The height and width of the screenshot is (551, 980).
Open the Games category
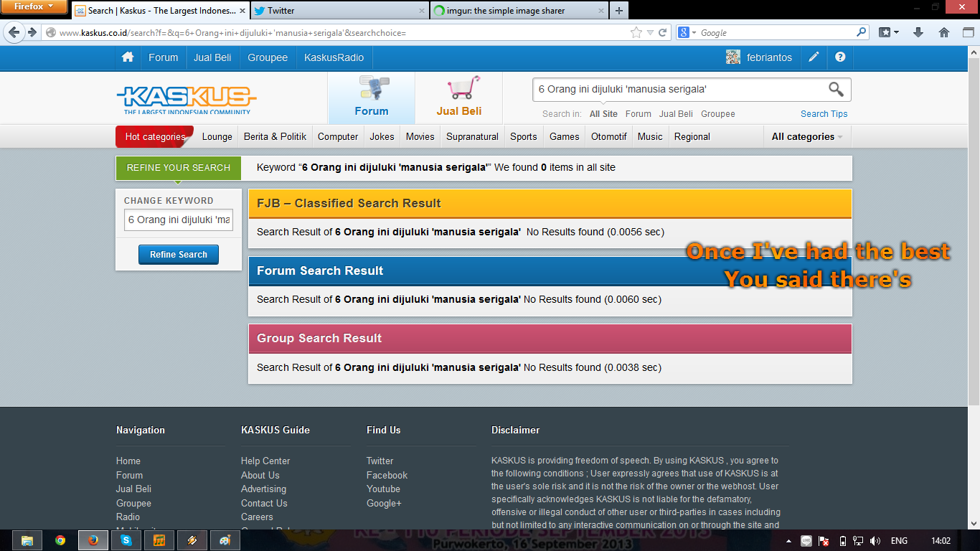click(565, 136)
